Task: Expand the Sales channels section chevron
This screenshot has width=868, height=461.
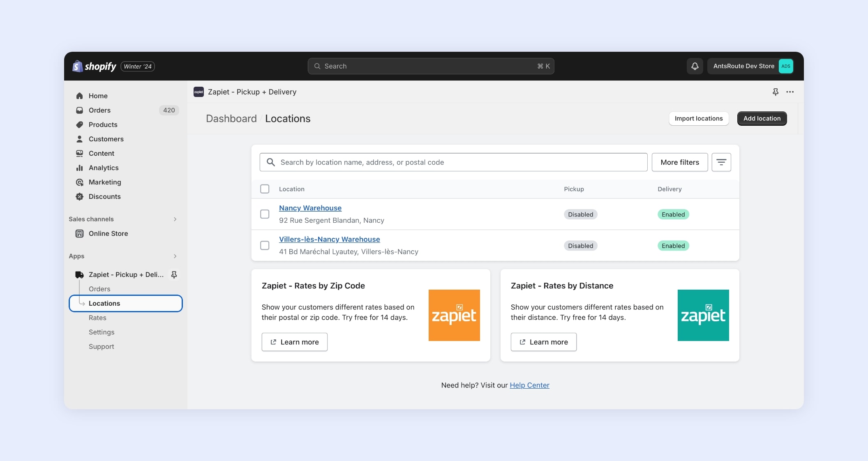Action: [175, 219]
